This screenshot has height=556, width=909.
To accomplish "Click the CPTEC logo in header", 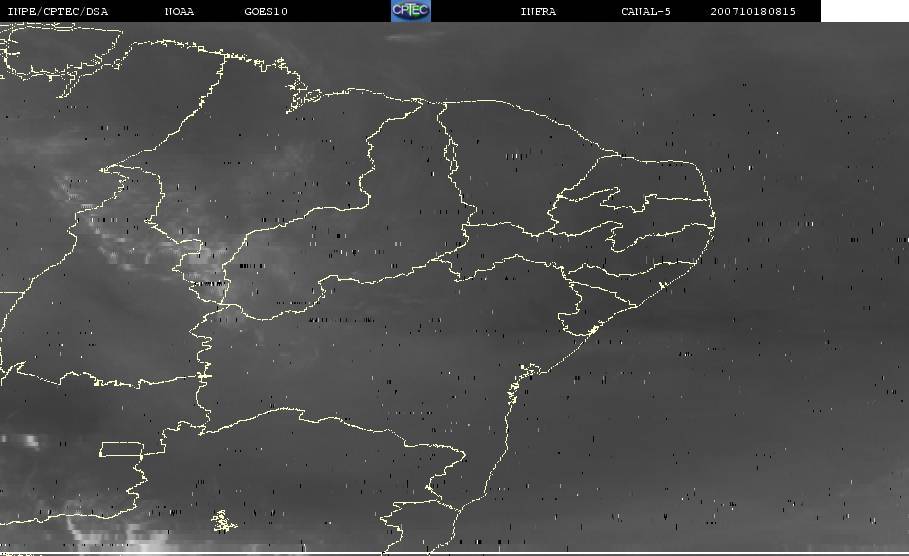I will pyautogui.click(x=410, y=10).
